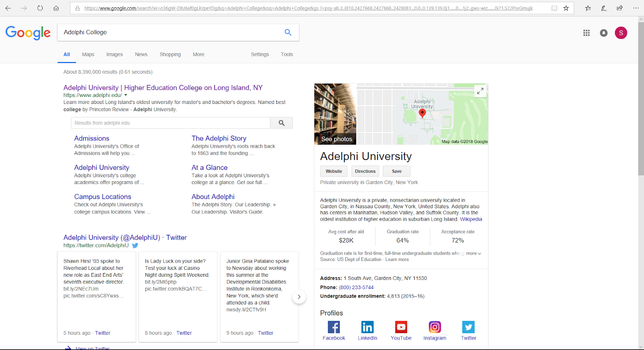Click the browser address bar URL
644x350 pixels.
point(308,8)
